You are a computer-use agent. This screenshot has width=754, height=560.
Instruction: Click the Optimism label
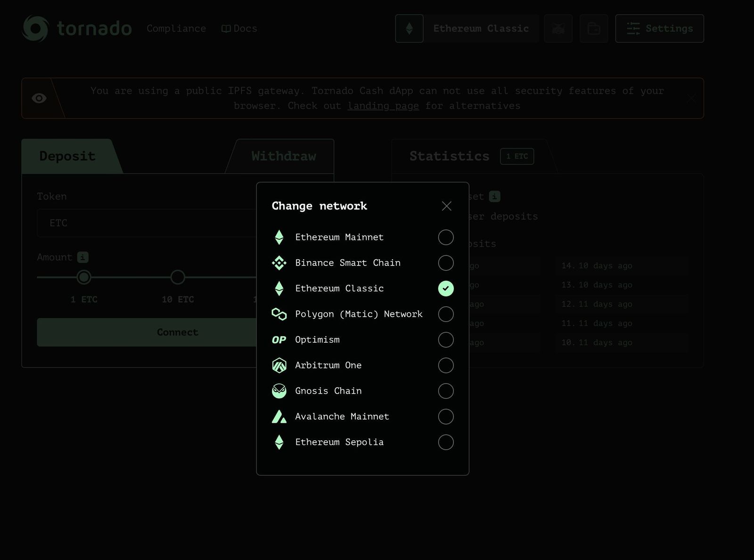(317, 340)
